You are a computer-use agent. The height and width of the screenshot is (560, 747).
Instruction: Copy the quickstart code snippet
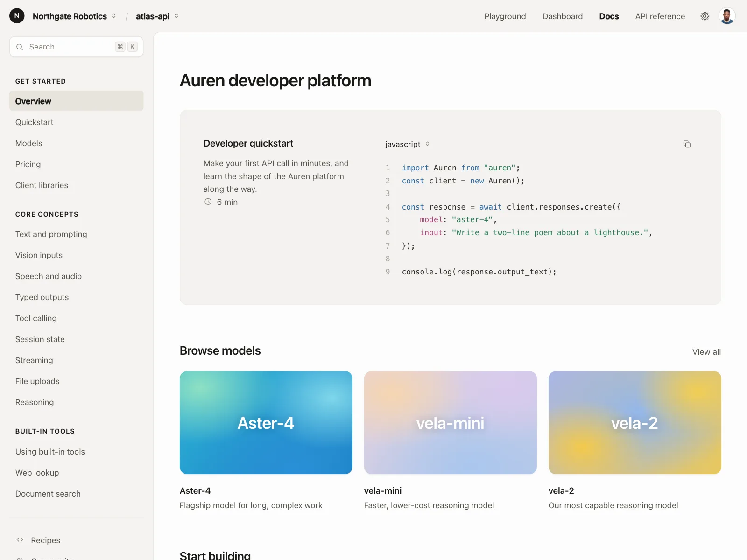[x=687, y=144]
